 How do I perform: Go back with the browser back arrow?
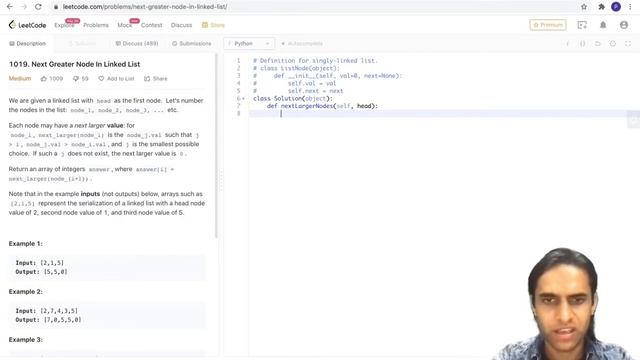(x=10, y=7)
